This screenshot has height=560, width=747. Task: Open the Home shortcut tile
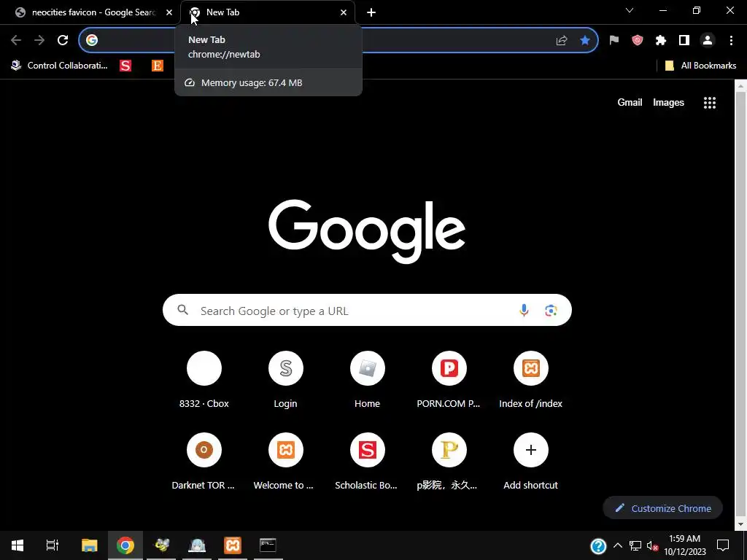pyautogui.click(x=368, y=379)
